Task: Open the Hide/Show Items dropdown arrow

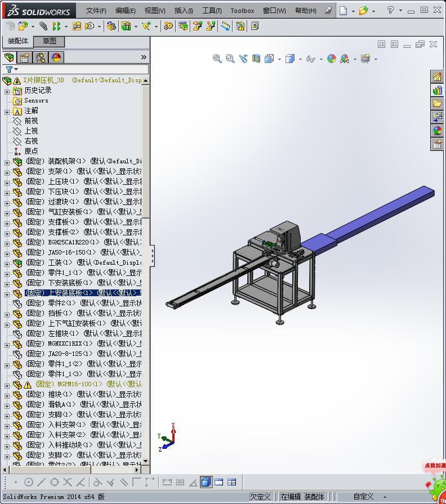Action: tap(321, 59)
